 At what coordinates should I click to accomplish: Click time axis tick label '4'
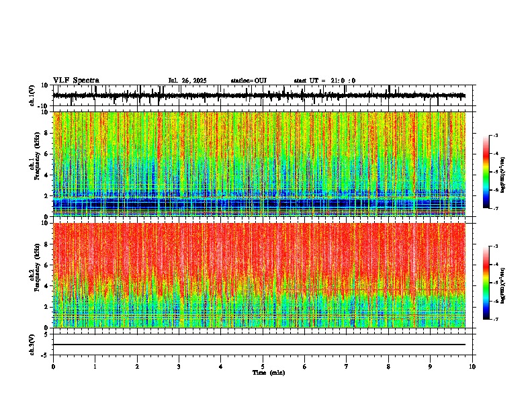[x=221, y=367]
